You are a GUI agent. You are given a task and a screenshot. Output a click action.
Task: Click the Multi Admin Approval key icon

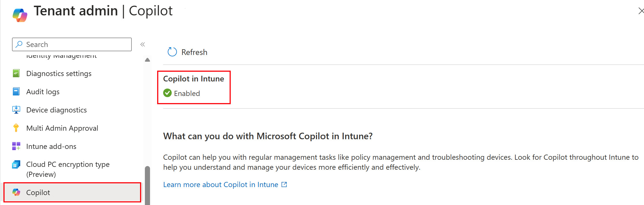click(16, 128)
